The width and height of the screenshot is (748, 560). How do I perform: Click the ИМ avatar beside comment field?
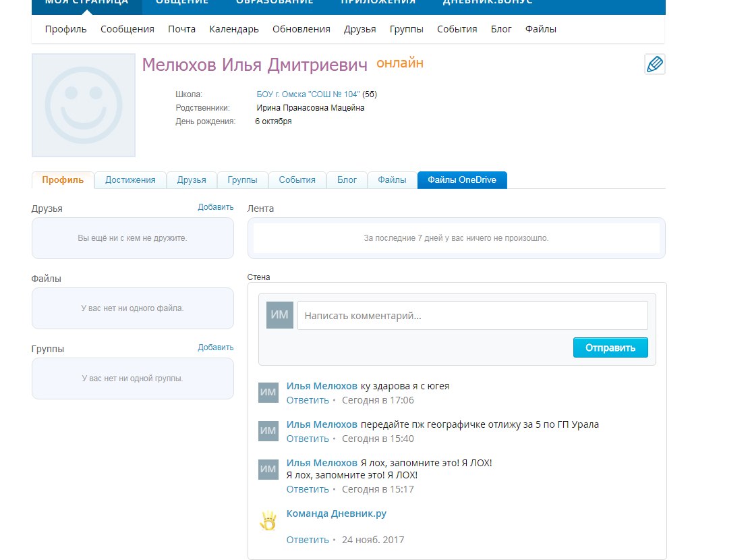[279, 315]
